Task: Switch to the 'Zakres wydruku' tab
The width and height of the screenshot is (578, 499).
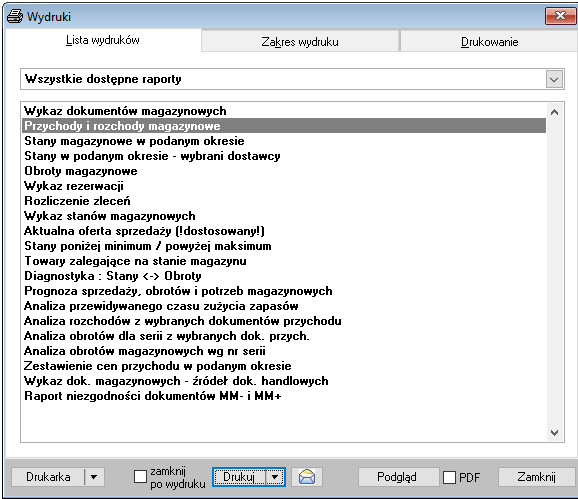Action: (300, 42)
